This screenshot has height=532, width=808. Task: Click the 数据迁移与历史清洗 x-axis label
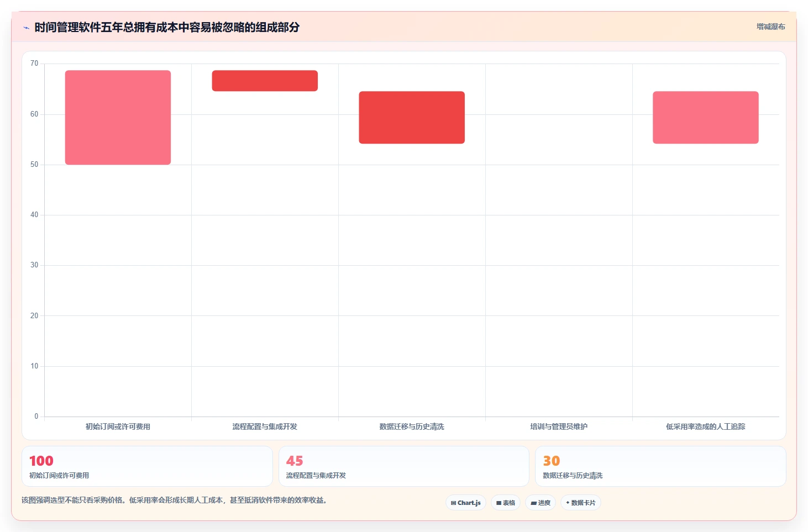[412, 426]
